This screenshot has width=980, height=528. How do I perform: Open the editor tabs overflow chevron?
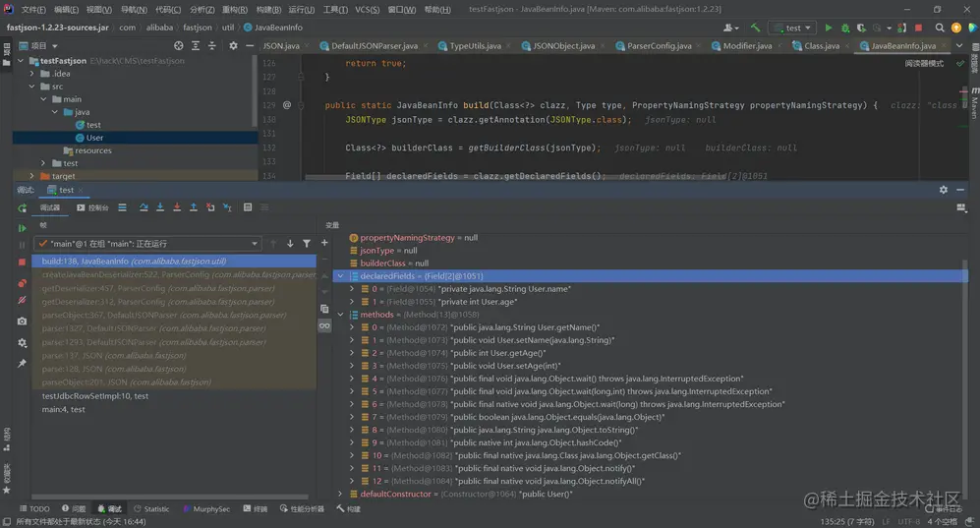pyautogui.click(x=959, y=45)
